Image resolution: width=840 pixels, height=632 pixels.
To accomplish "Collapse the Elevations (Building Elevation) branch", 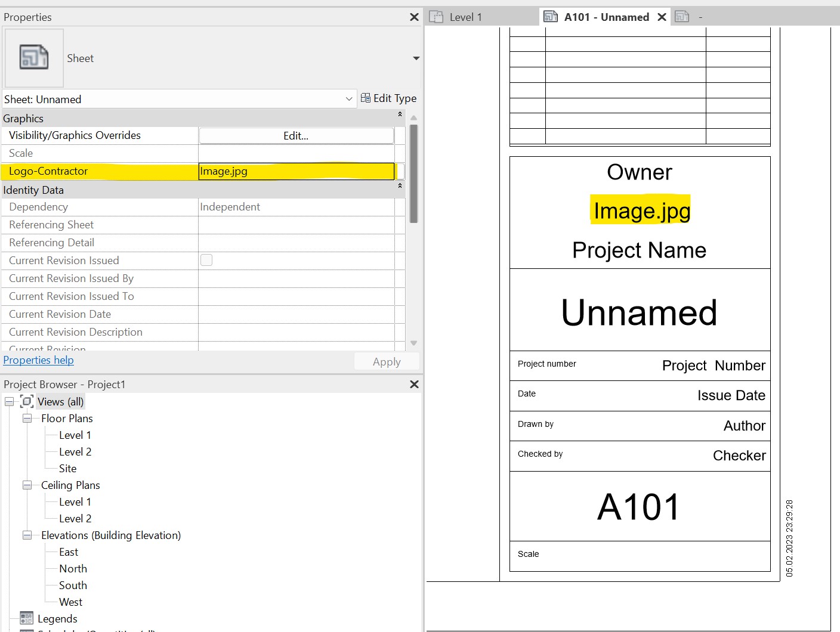I will click(x=27, y=535).
